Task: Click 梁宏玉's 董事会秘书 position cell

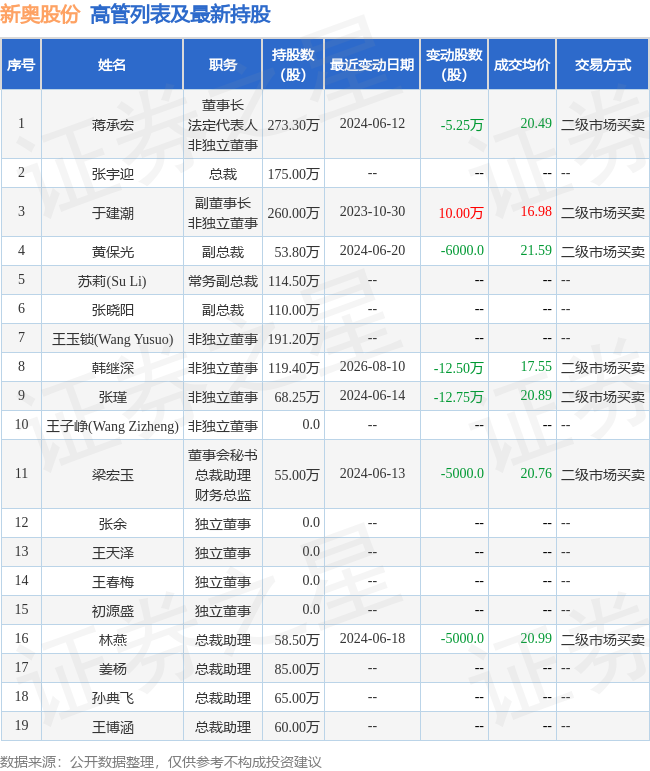Action: point(223,474)
